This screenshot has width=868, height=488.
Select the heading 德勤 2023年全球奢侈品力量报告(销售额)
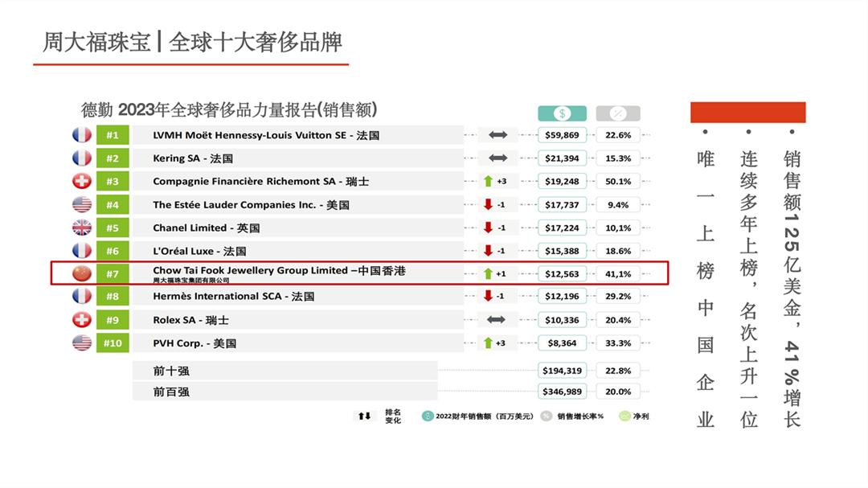click(229, 109)
